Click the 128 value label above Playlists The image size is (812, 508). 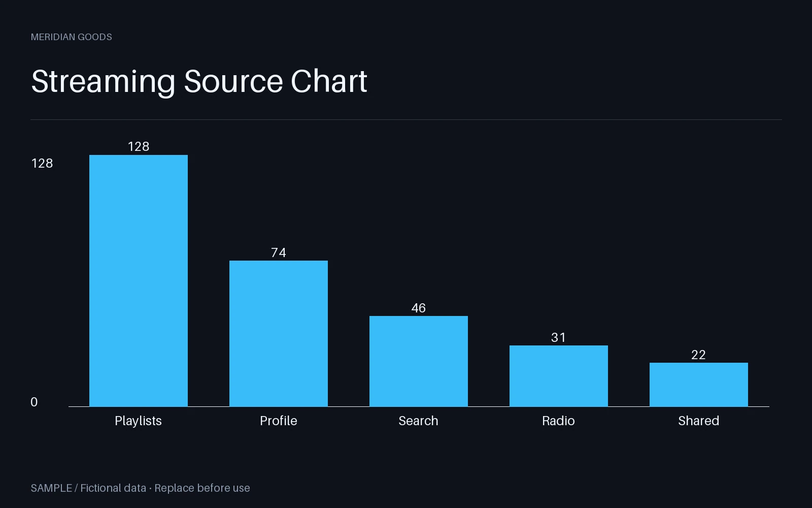139,146
